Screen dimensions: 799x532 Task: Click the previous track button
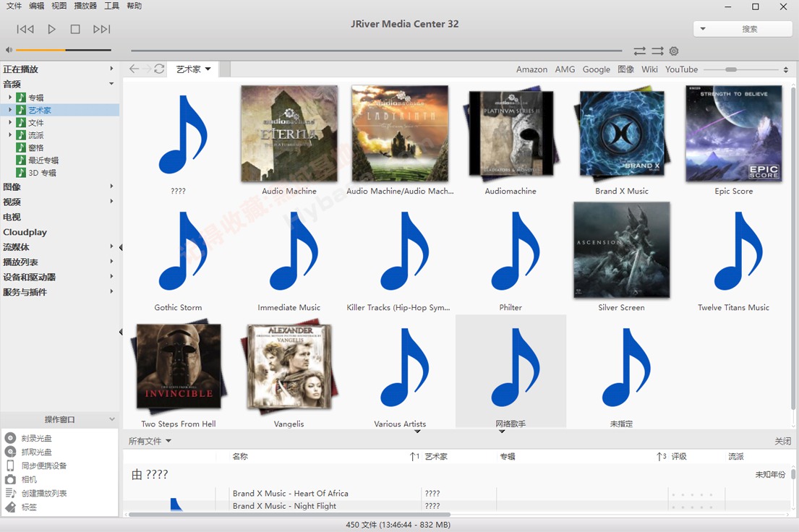[25, 29]
